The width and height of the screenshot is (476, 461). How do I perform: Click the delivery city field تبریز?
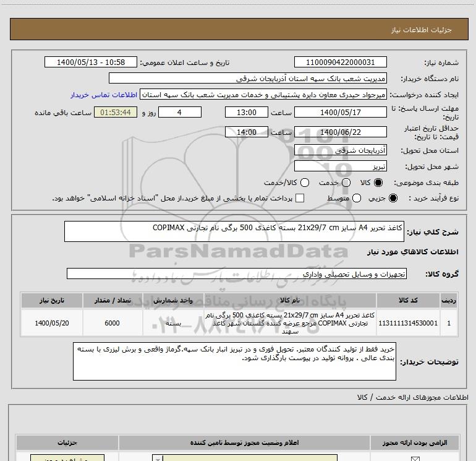pyautogui.click(x=340, y=166)
